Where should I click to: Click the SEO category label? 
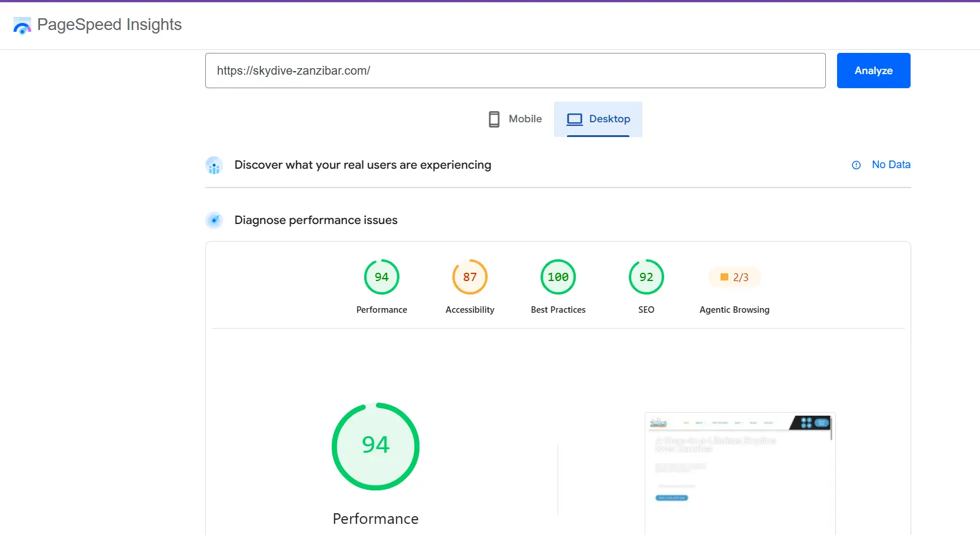click(x=646, y=310)
